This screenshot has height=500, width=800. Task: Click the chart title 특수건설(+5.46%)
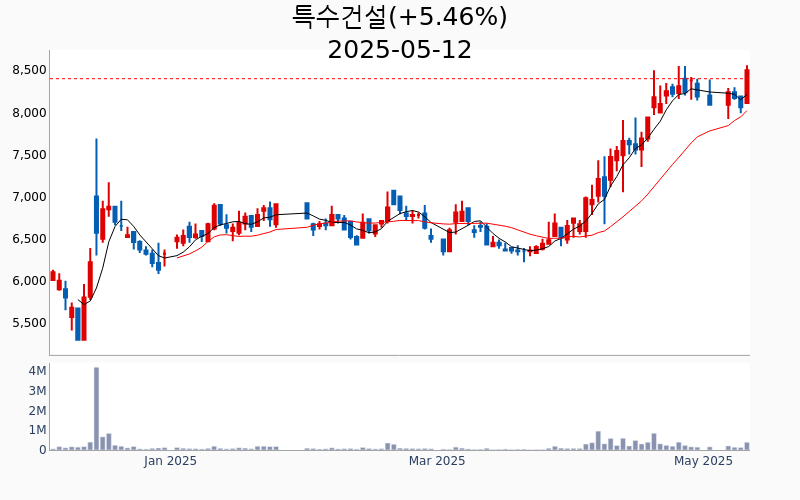[399, 17]
